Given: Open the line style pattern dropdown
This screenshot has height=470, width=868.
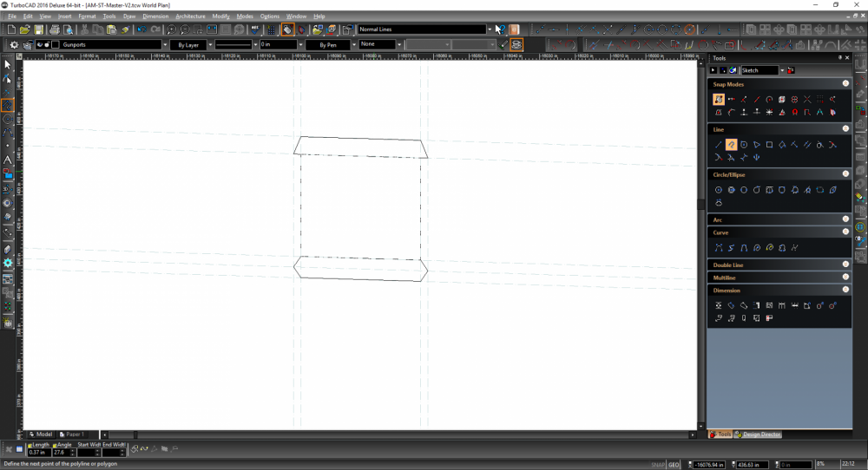Looking at the screenshot, I should 255,45.
